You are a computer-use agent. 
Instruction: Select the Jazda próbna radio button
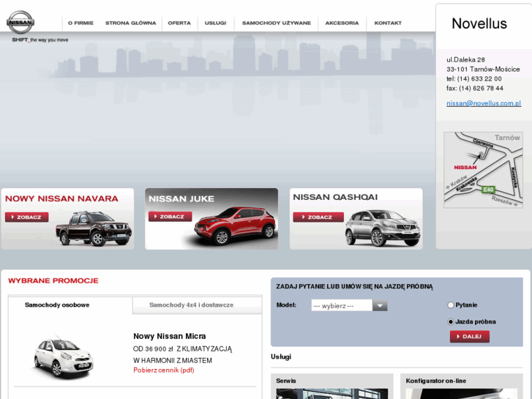(x=451, y=321)
